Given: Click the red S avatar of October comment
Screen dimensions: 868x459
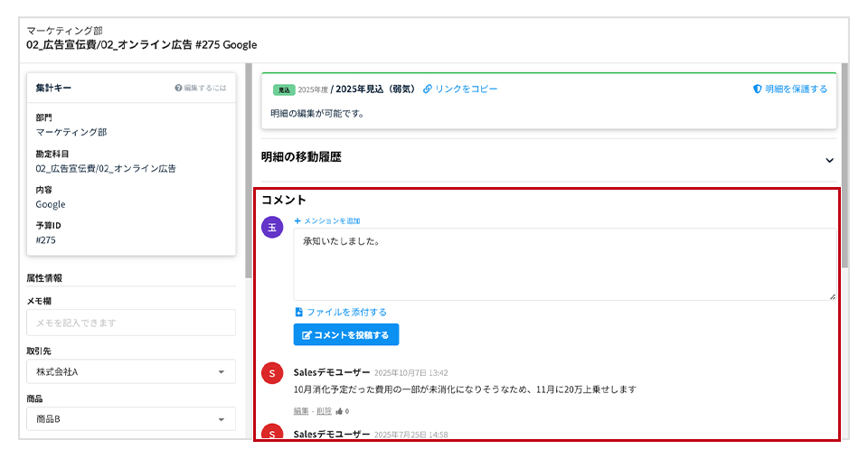Looking at the screenshot, I should (x=272, y=373).
